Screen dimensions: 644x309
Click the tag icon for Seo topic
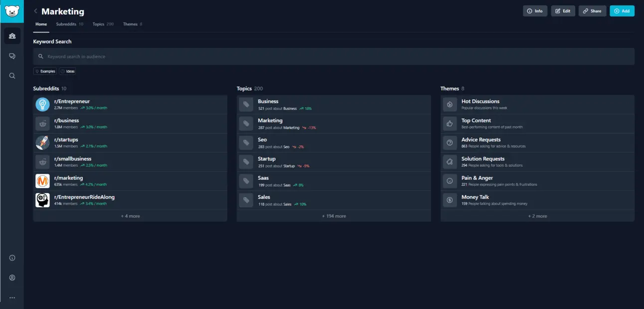pos(246,143)
